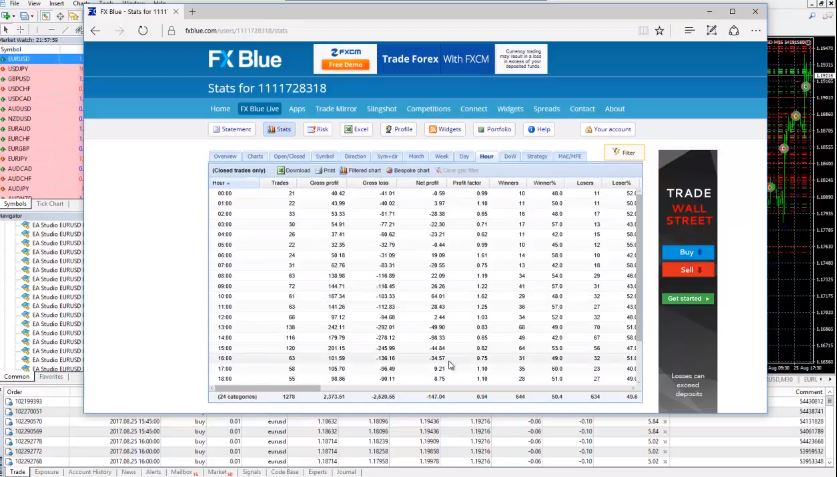Click Get started in Trade Wall Street ad
The image size is (837, 477).
[x=688, y=299]
